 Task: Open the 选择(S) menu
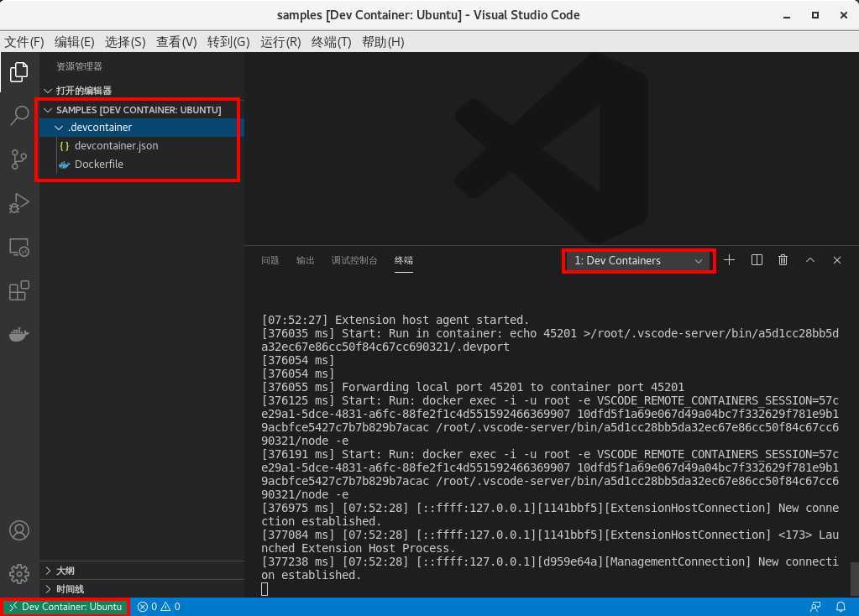pyautogui.click(x=125, y=42)
